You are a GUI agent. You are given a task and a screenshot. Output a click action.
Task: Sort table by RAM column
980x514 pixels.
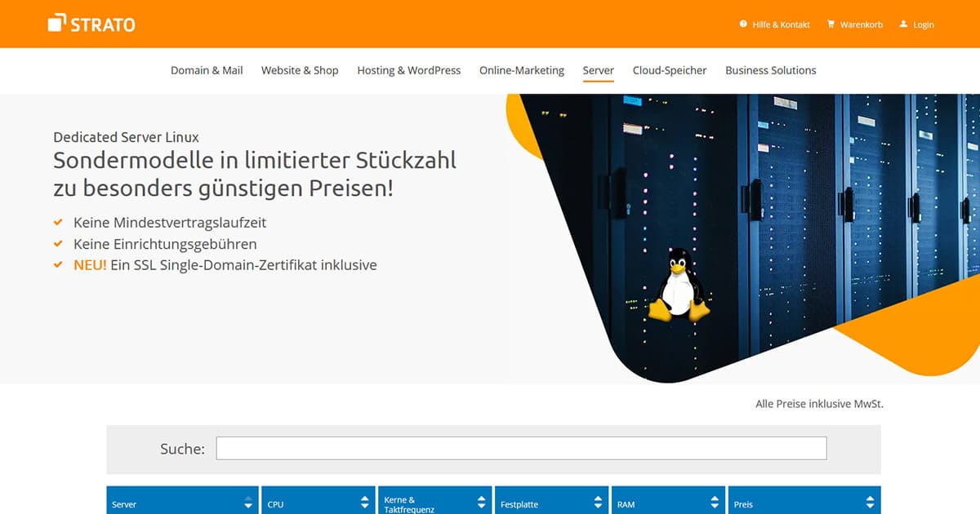click(x=669, y=501)
